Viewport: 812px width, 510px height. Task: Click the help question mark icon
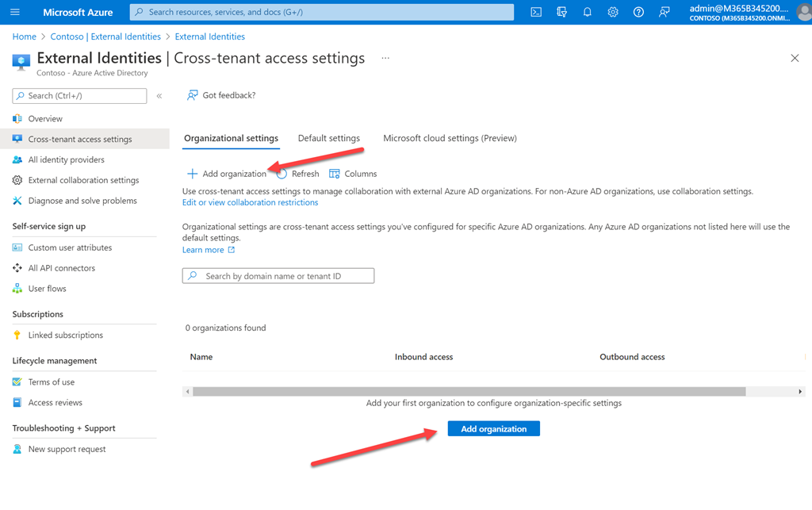point(638,12)
